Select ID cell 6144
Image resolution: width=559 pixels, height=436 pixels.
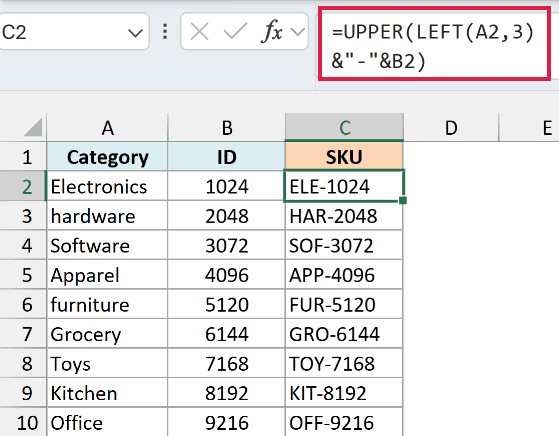(226, 334)
